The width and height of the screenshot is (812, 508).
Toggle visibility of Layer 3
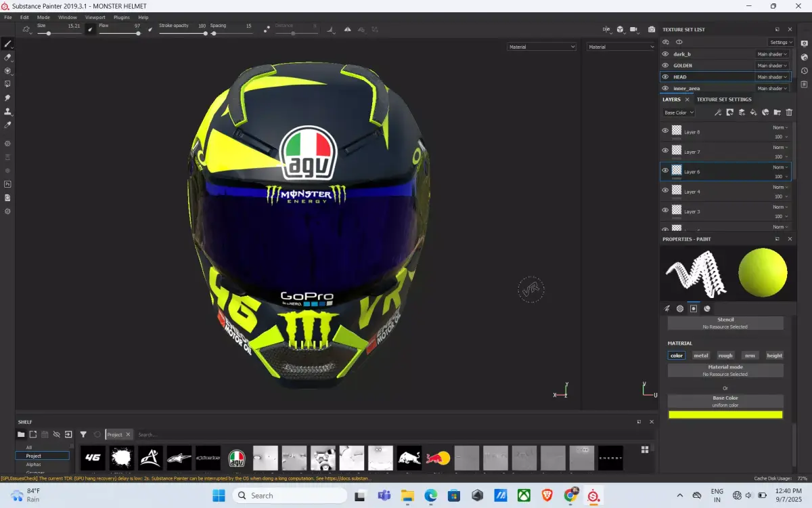point(665,210)
